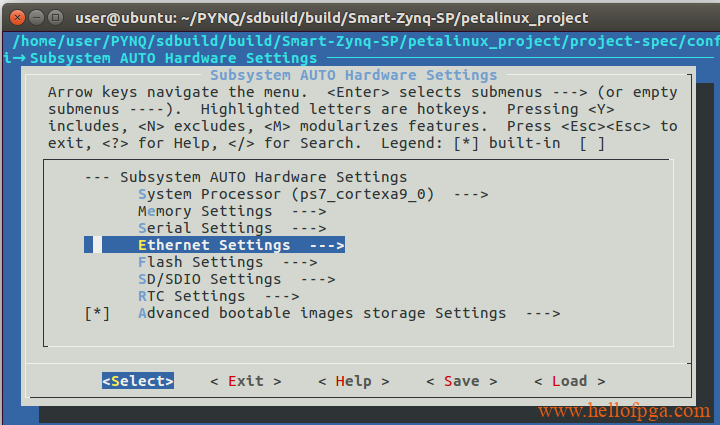This screenshot has height=425, width=720.
Task: Open SD/SDIO Settings submenu
Action: 237,280
